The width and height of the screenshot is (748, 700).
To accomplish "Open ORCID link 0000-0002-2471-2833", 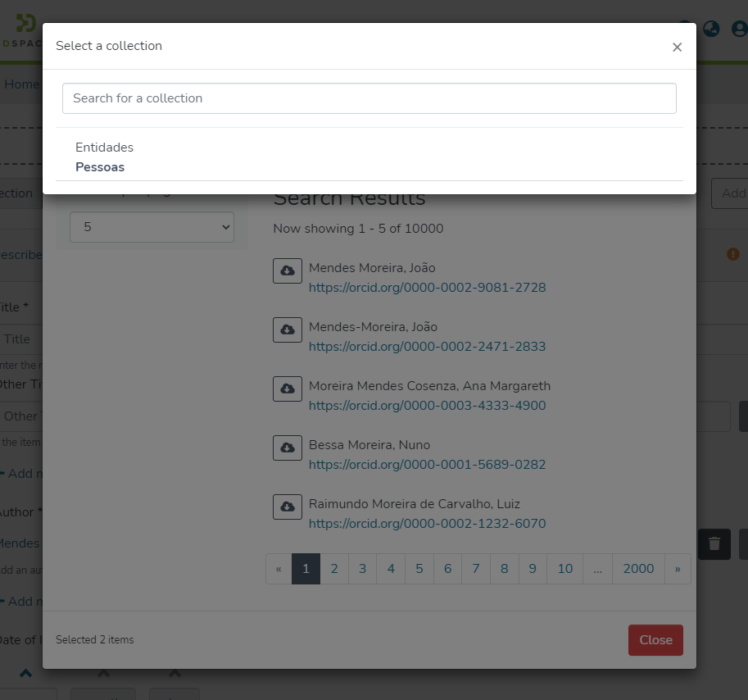I will pos(427,347).
